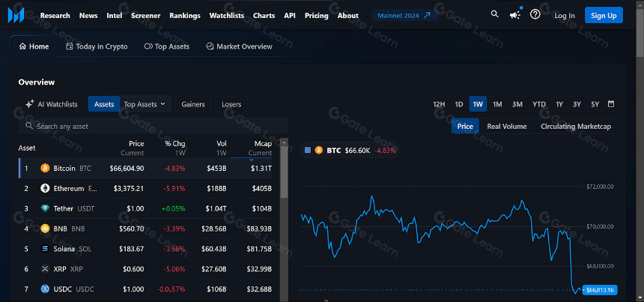
Task: Select the YTD chart timeframe
Action: tap(539, 104)
